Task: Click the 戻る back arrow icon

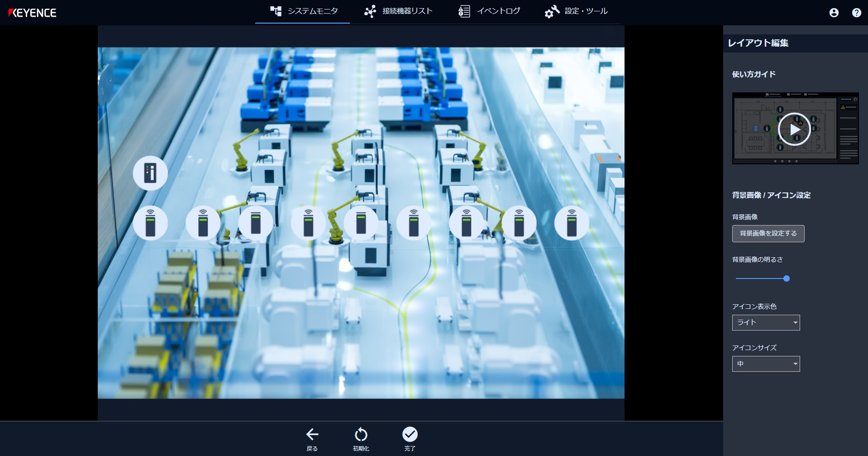Action: pyautogui.click(x=312, y=434)
